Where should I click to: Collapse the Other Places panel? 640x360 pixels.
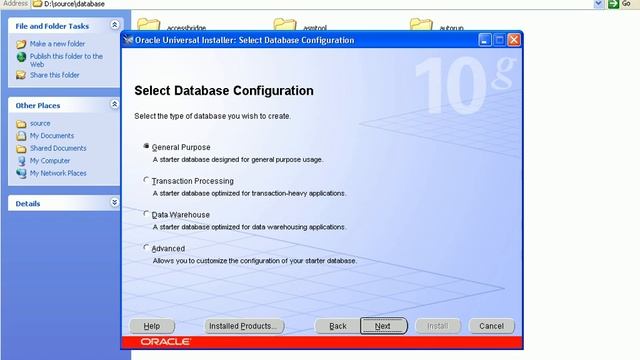click(115, 104)
